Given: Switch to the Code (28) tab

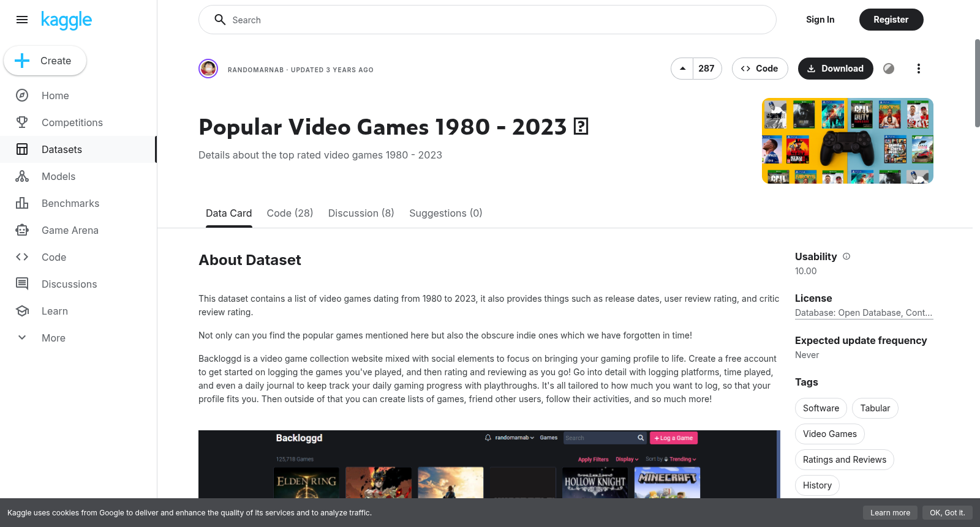Looking at the screenshot, I should coord(290,213).
